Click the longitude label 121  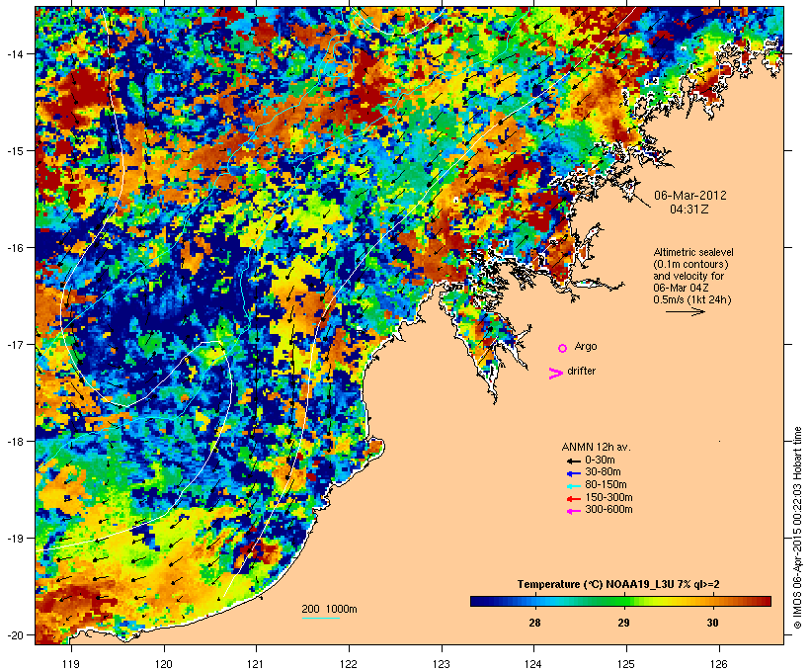256,664
